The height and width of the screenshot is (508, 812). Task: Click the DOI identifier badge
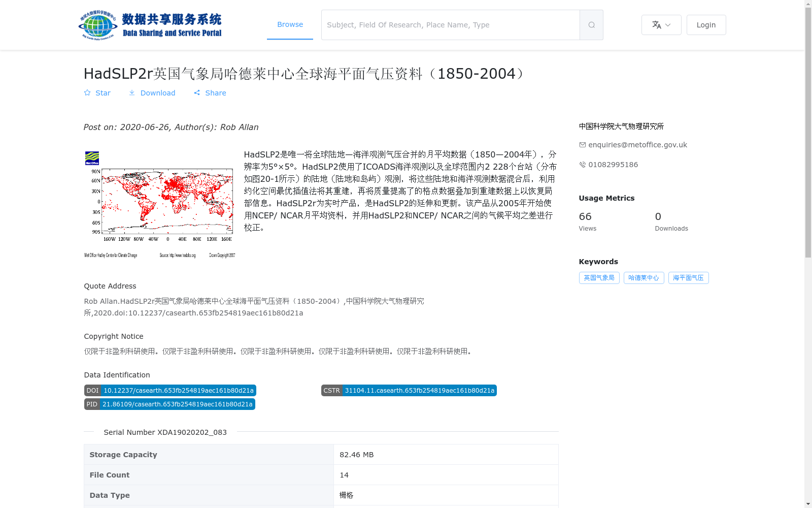170,390
